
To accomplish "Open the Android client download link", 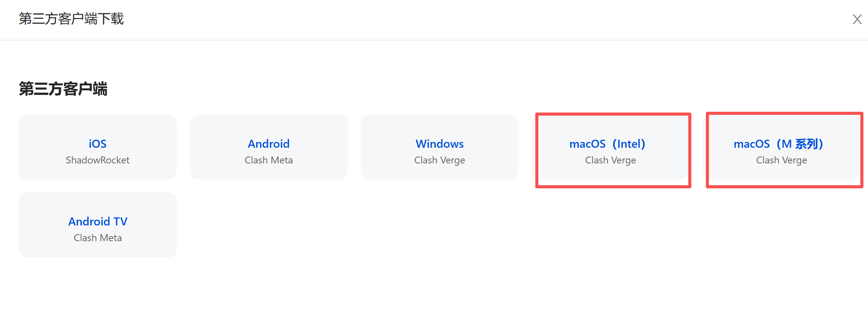I will pyautogui.click(x=268, y=144).
